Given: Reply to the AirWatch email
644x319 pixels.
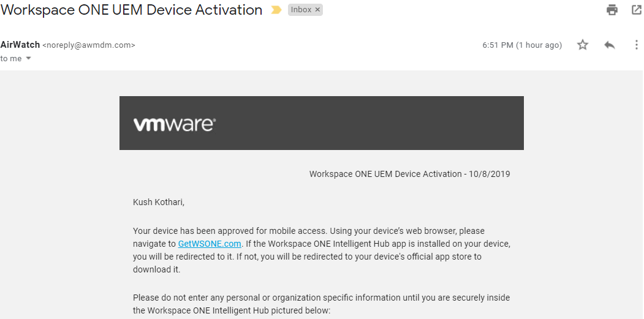Looking at the screenshot, I should (610, 45).
